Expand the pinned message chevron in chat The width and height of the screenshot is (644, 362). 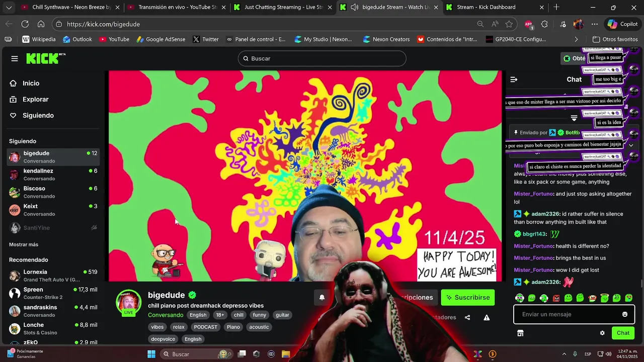click(x=631, y=145)
